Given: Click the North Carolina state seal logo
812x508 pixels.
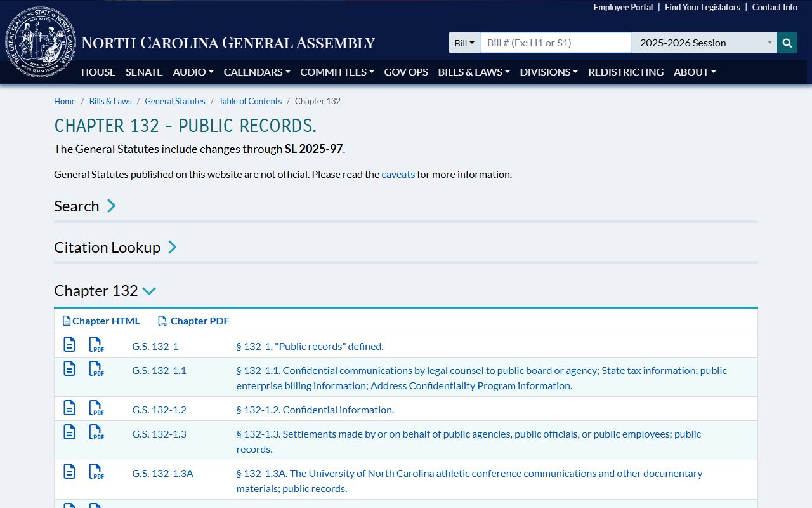Looking at the screenshot, I should point(41,43).
